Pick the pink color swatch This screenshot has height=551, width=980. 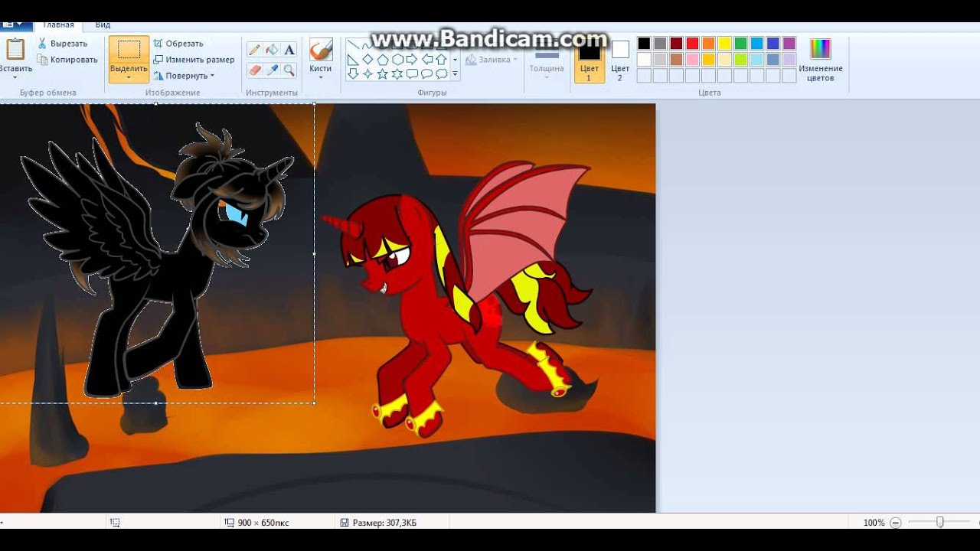[x=692, y=60]
